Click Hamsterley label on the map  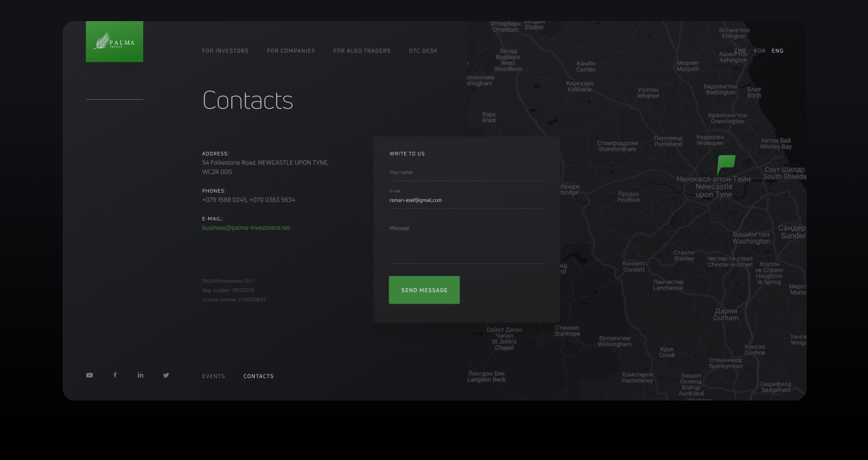(x=638, y=378)
